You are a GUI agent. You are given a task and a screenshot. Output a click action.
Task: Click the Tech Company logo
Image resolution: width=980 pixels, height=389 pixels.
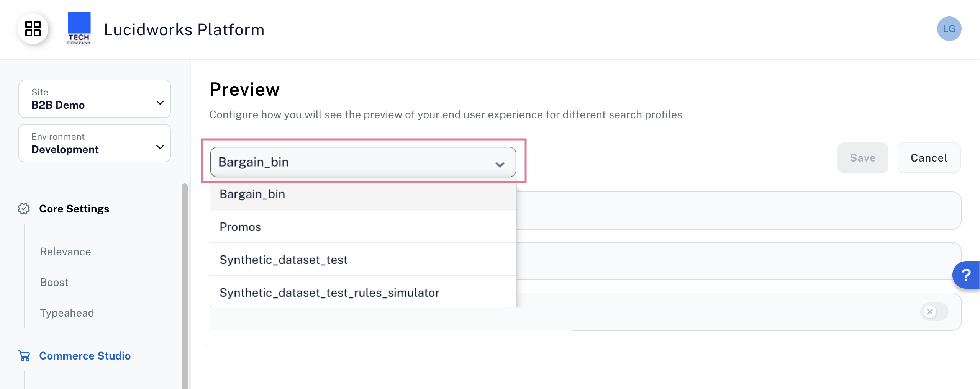pyautogui.click(x=79, y=28)
